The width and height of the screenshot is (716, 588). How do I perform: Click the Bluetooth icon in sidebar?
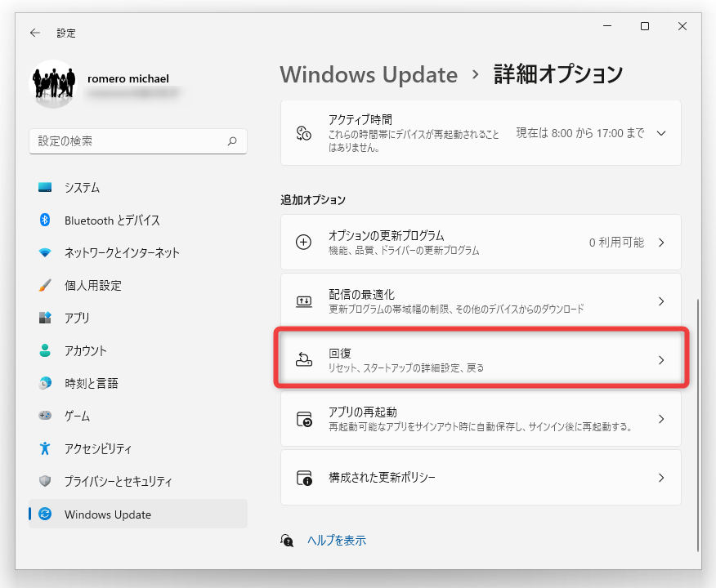coord(45,220)
